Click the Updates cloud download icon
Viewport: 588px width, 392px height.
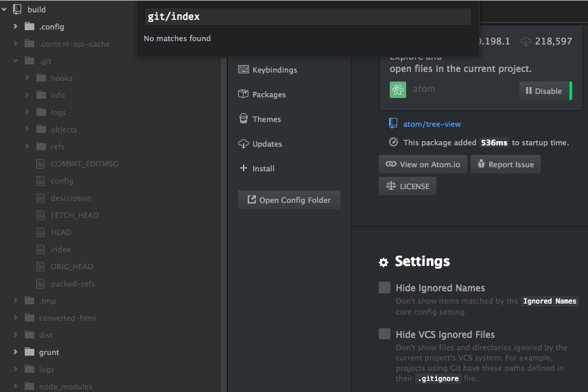(244, 143)
